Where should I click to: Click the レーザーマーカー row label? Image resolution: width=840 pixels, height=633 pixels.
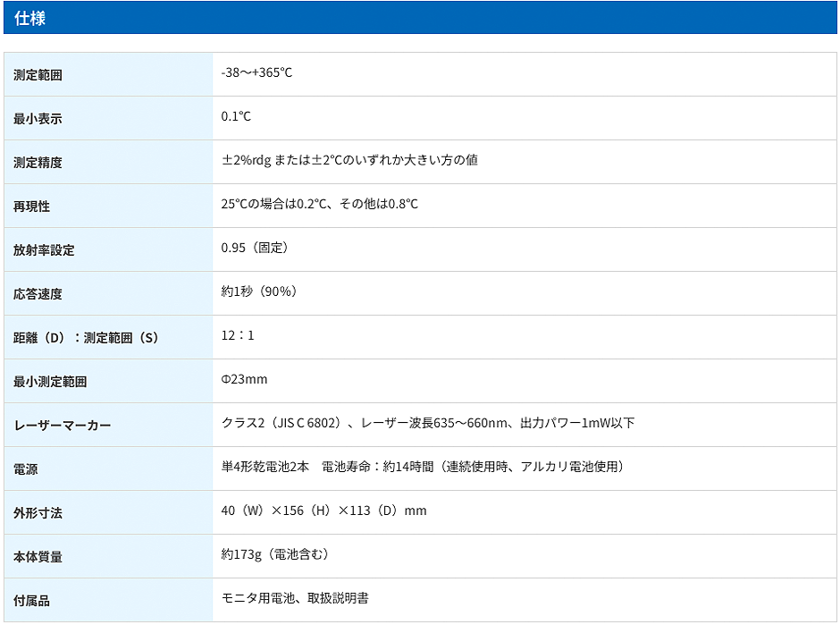click(x=62, y=426)
